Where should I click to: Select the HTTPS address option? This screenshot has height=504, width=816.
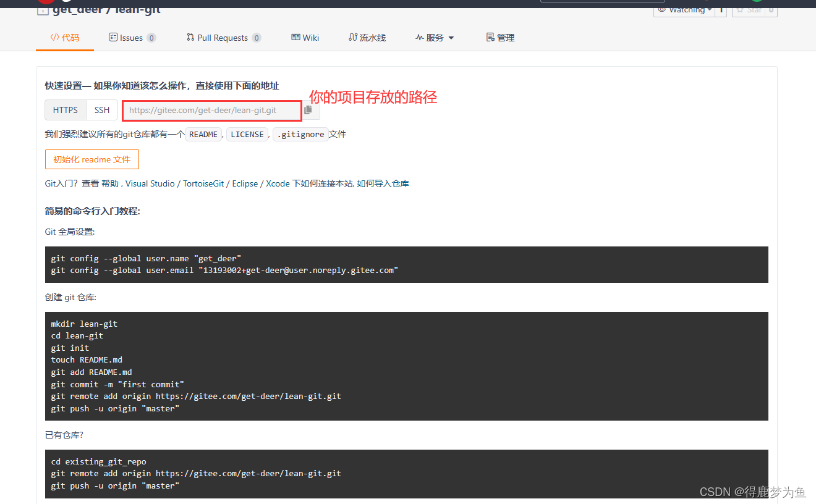66,110
